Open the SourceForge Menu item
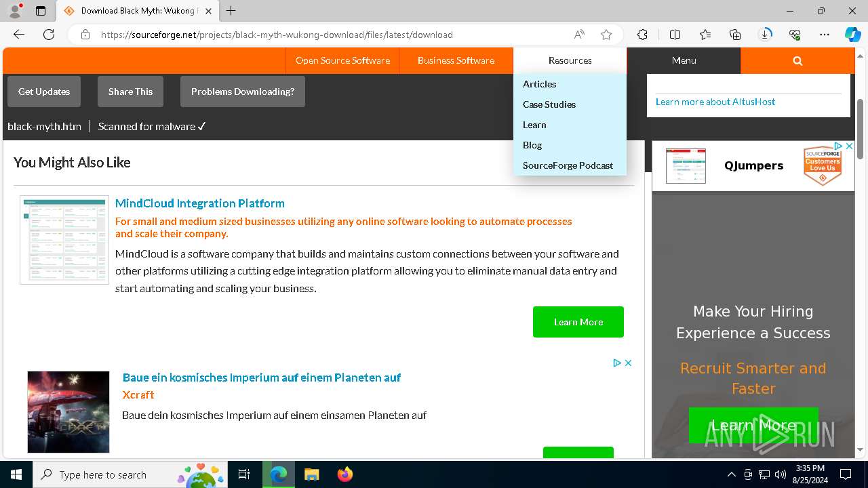Image resolution: width=868 pixels, height=488 pixels. coord(684,60)
